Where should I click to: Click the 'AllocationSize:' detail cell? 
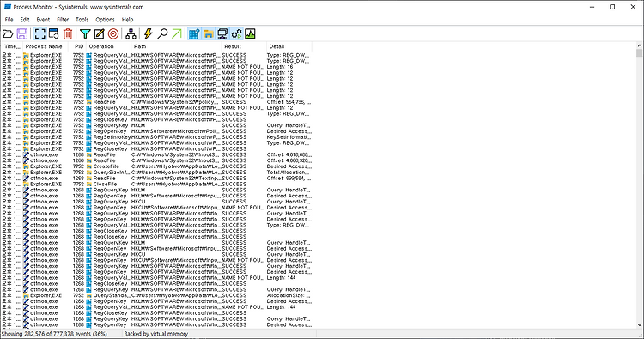tap(289, 295)
